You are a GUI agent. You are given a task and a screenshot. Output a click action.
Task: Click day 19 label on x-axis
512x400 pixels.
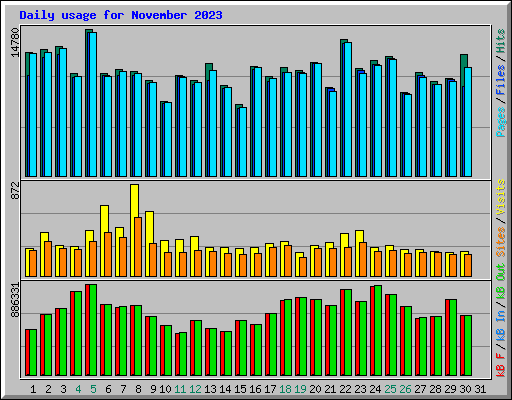300,389
